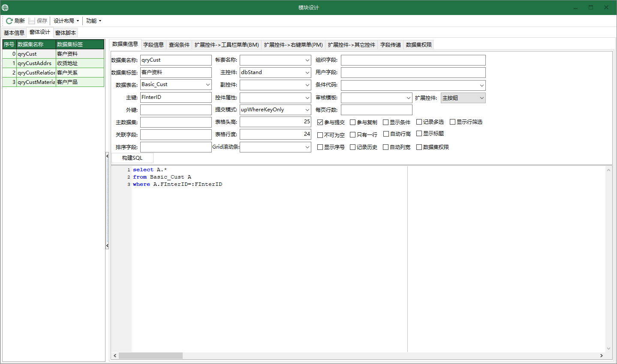The width and height of the screenshot is (617, 364).
Task: Check the 不可为空 checkbox
Action: (x=320, y=135)
